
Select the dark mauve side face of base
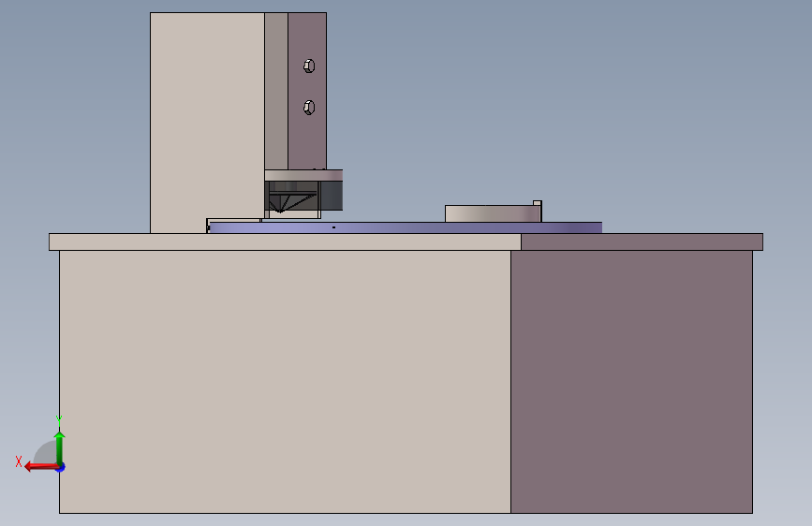(632, 382)
